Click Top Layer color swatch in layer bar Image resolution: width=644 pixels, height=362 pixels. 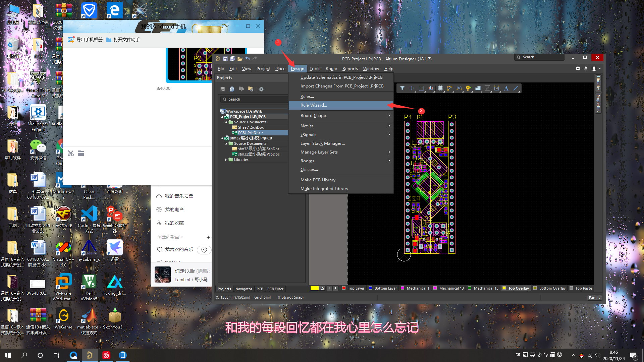[x=343, y=288]
